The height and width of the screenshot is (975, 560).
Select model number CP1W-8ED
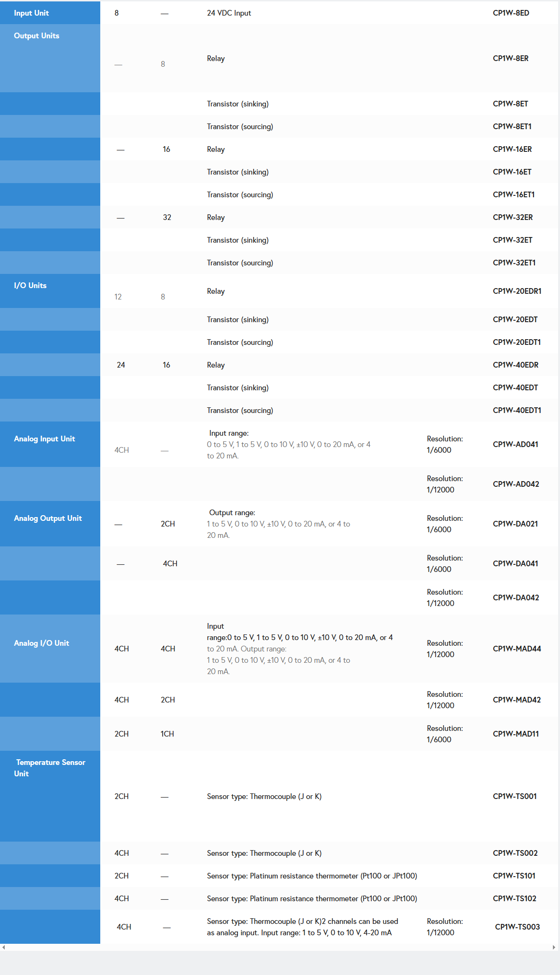[x=511, y=13]
